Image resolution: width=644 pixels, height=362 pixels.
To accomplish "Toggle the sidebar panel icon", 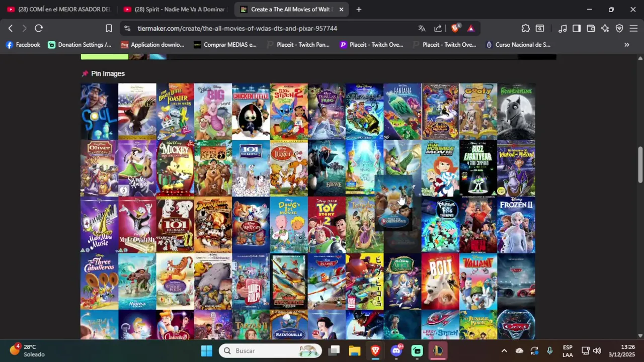I will [577, 29].
